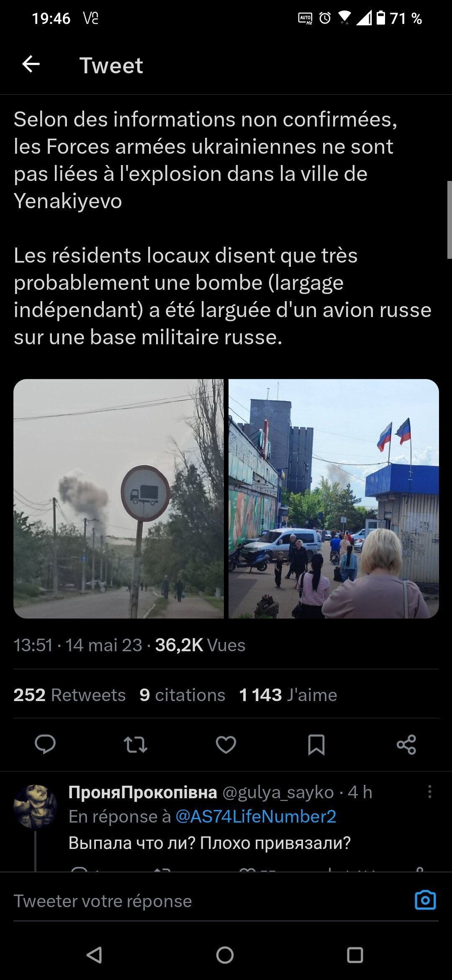
Task: Open reply via speech bubble icon
Action: pos(45,744)
